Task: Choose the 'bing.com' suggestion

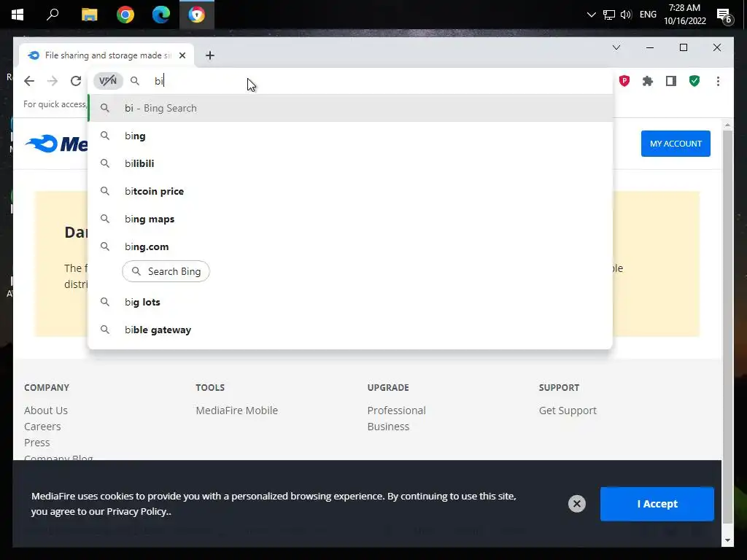Action: pyautogui.click(x=350, y=246)
